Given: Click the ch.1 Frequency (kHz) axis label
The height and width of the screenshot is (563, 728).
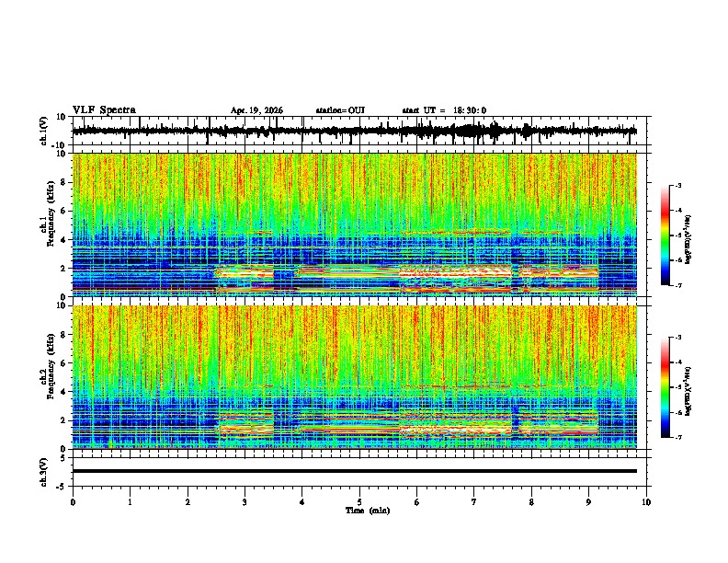Looking at the screenshot, I should point(47,224).
